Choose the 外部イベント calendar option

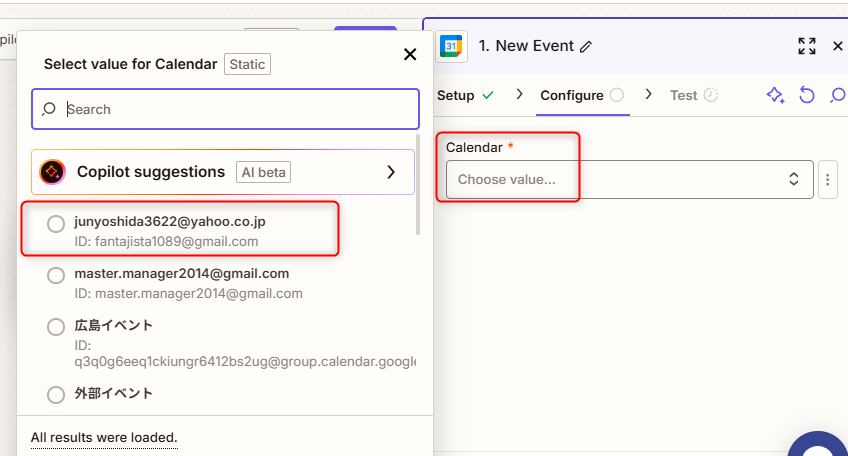tap(56, 395)
